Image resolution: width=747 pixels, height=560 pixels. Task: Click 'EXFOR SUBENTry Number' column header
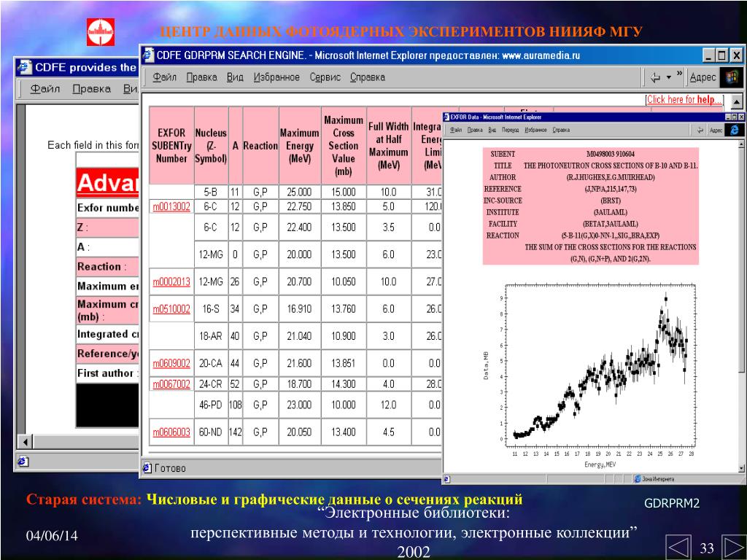click(171, 146)
